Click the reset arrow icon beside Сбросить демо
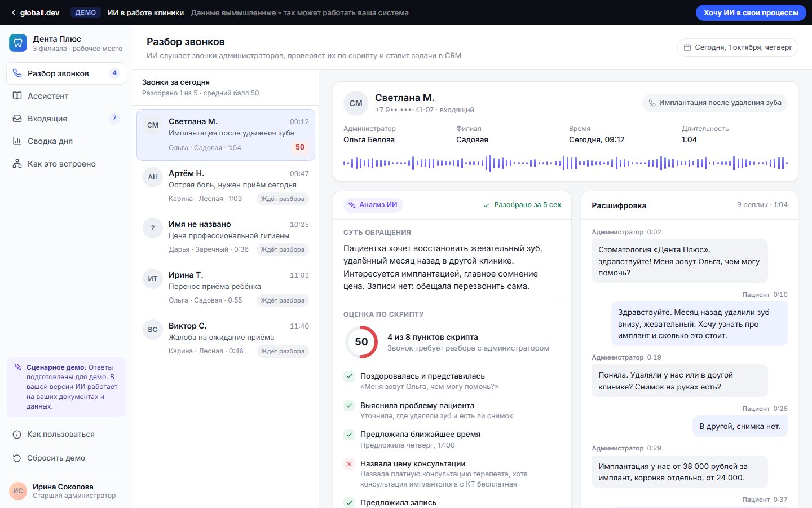The height and width of the screenshot is (508, 812). pos(17,458)
